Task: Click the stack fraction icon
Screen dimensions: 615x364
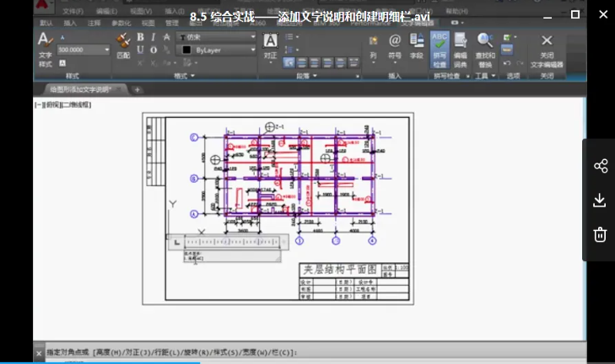Action: pos(167,50)
